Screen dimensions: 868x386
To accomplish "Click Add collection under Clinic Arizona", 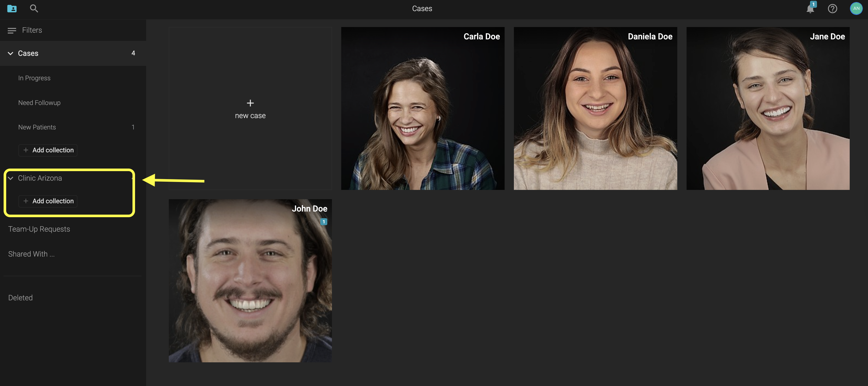I will [48, 201].
